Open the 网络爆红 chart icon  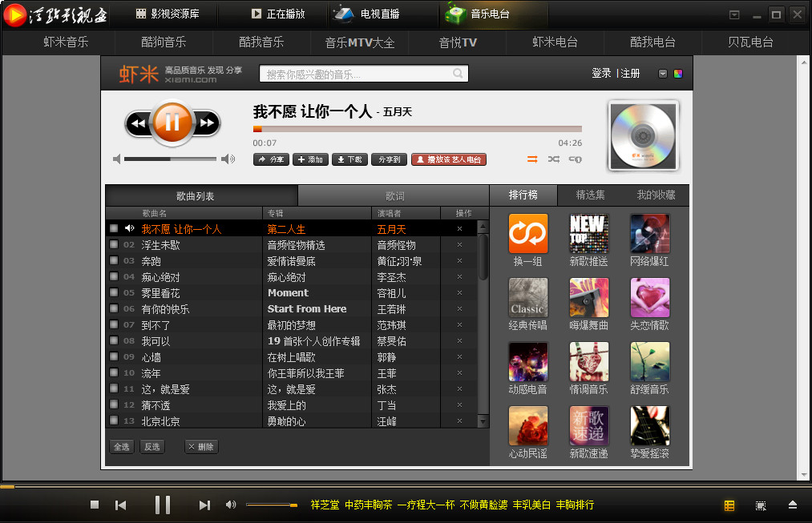coord(650,233)
